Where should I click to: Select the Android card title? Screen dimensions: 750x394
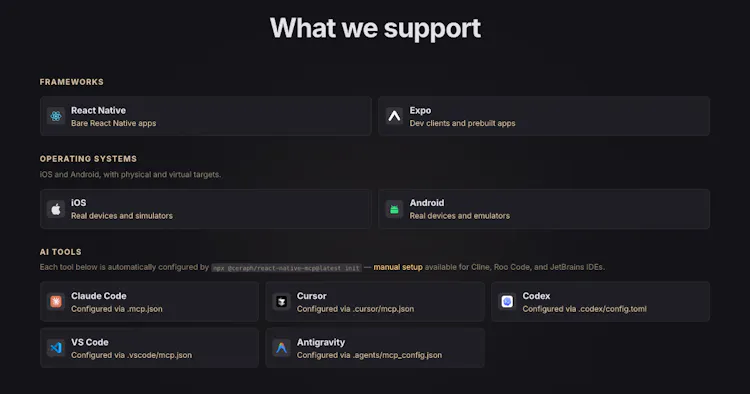point(427,203)
